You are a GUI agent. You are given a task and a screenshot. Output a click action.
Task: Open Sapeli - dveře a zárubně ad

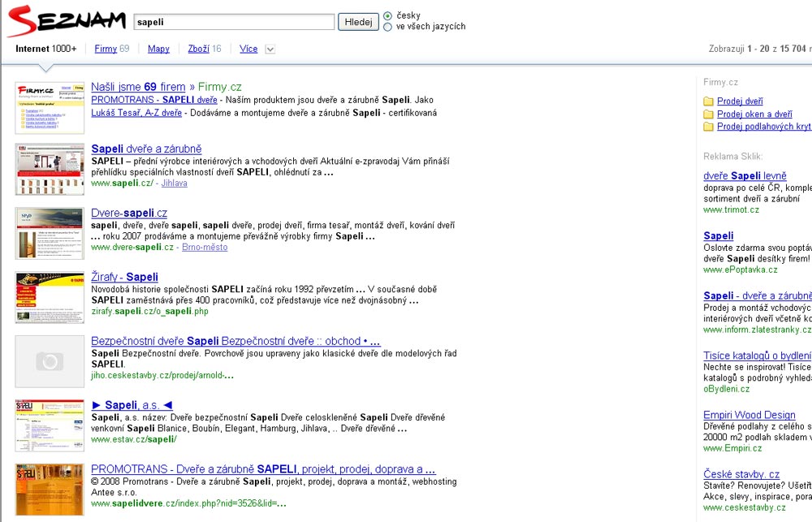click(758, 296)
